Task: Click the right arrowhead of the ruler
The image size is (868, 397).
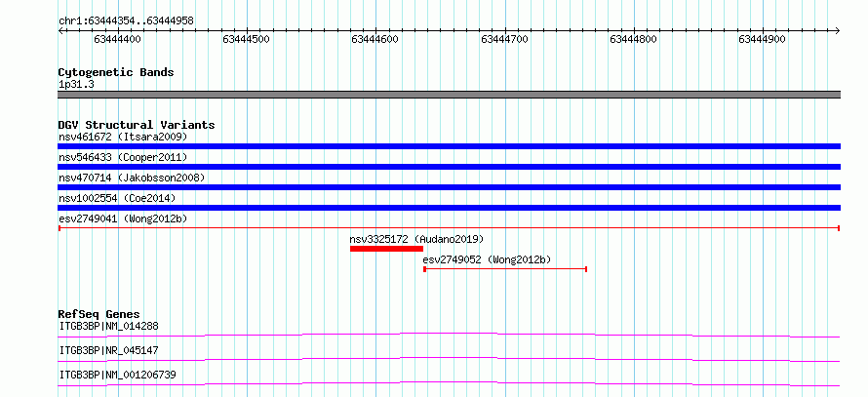Action: tap(838, 30)
